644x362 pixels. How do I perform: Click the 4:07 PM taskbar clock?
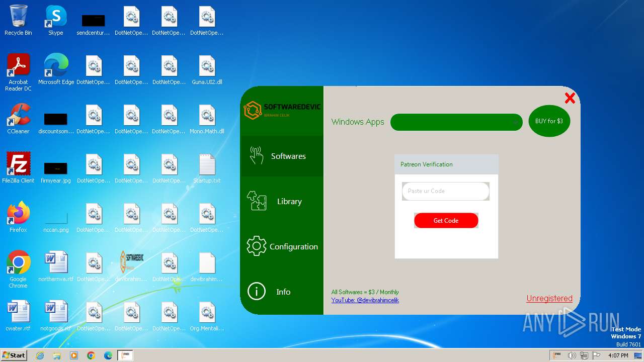point(618,355)
